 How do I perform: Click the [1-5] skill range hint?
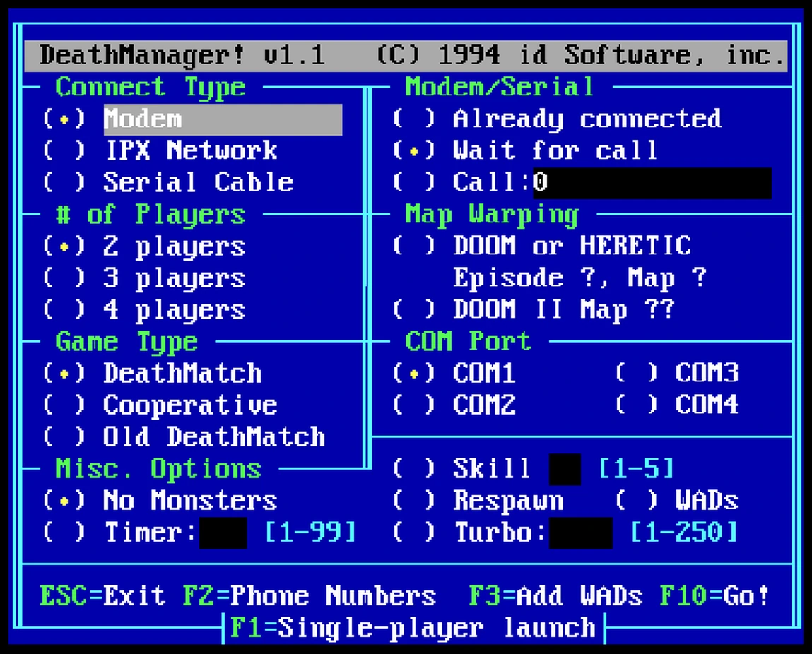coord(637,469)
